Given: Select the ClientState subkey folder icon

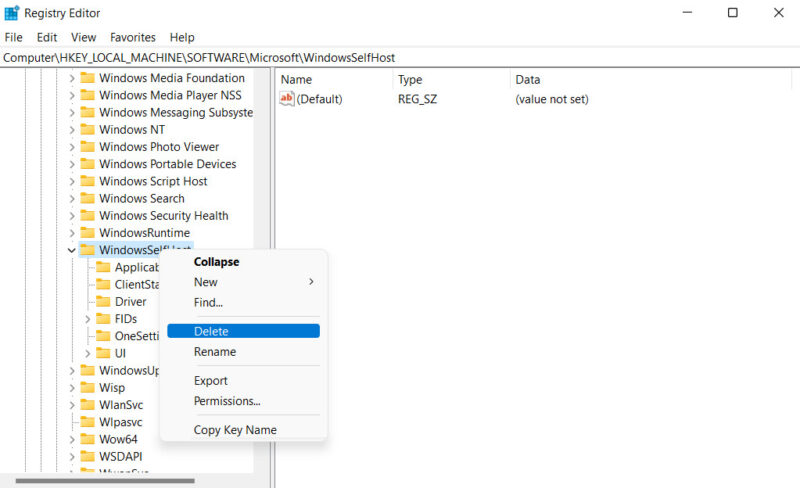Looking at the screenshot, I should click(x=104, y=284).
